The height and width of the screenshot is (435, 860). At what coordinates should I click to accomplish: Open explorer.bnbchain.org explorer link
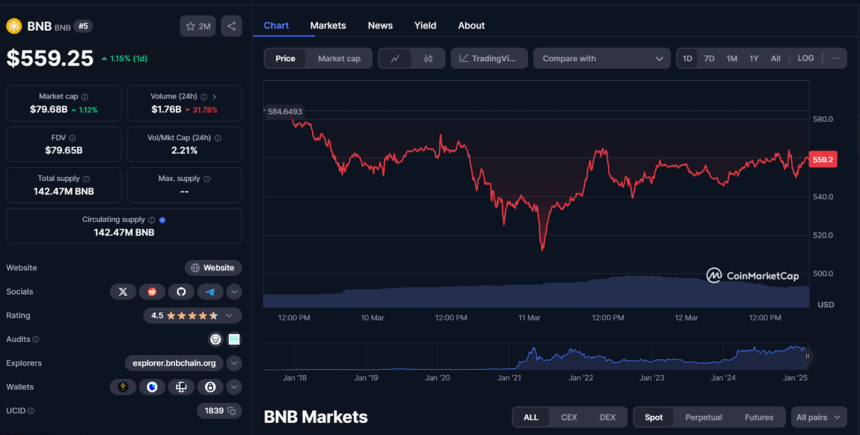(174, 363)
